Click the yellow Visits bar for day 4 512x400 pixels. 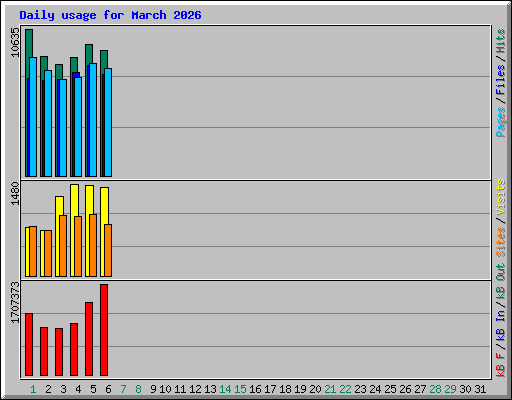(x=74, y=200)
